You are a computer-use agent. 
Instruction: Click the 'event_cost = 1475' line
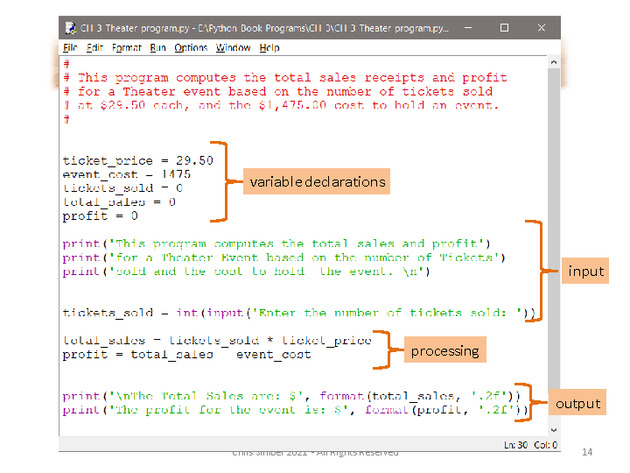tap(127, 174)
